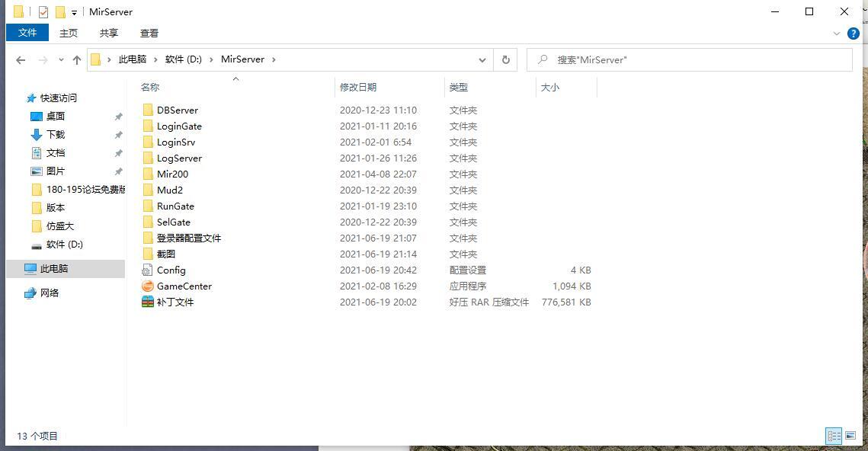This screenshot has height=451, width=868.
Task: Navigate back with the back arrow
Action: point(21,59)
